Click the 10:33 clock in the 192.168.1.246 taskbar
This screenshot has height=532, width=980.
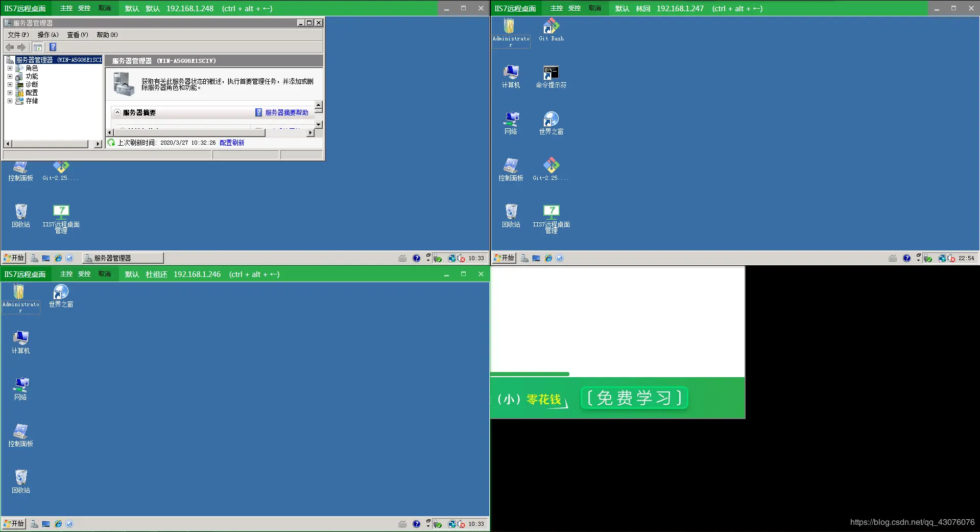click(x=476, y=524)
